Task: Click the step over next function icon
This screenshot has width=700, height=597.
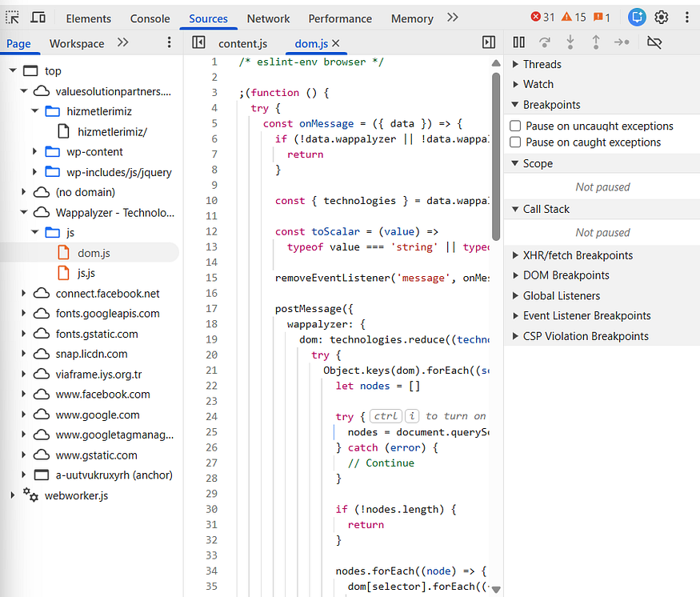Action: (x=545, y=42)
